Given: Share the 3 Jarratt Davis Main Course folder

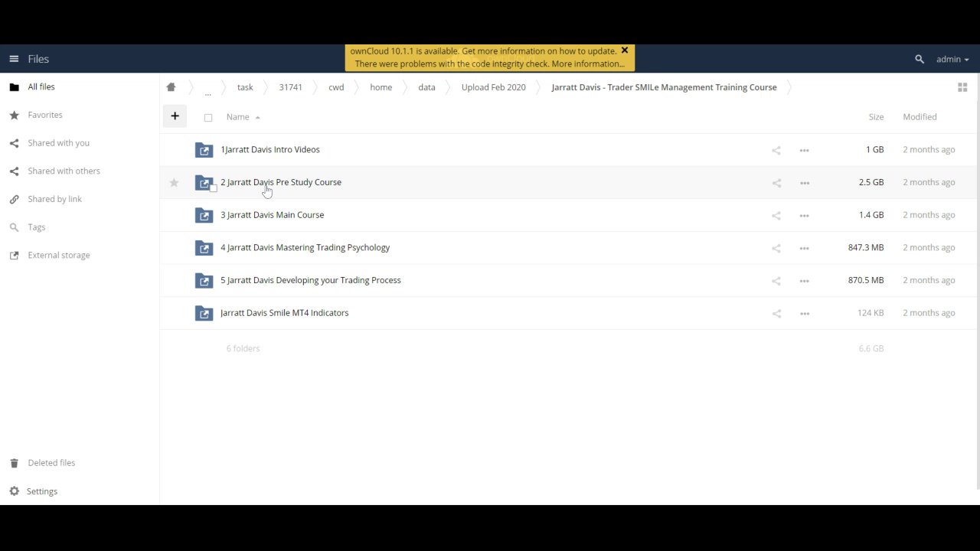Looking at the screenshot, I should point(776,216).
